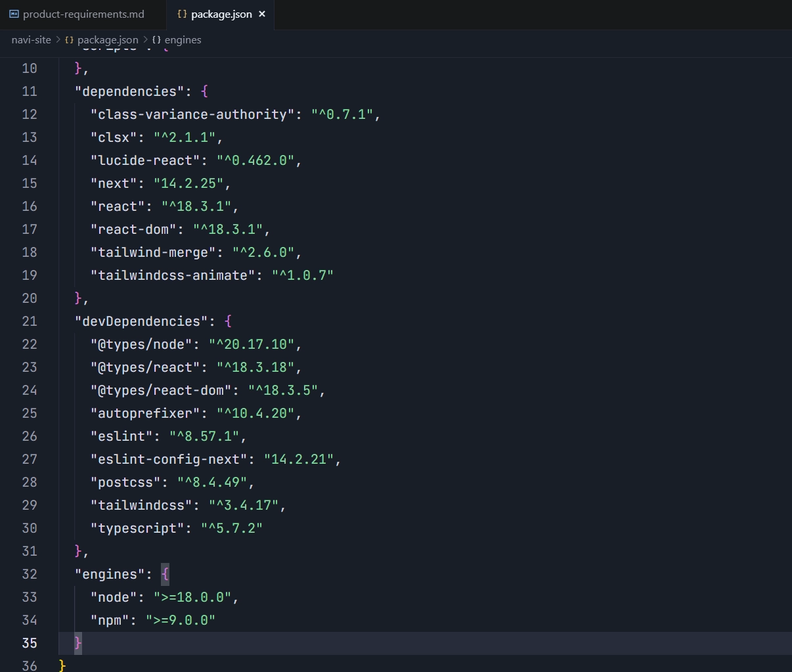Close the package.json tab
The height and width of the screenshot is (672, 792).
pyautogui.click(x=262, y=14)
